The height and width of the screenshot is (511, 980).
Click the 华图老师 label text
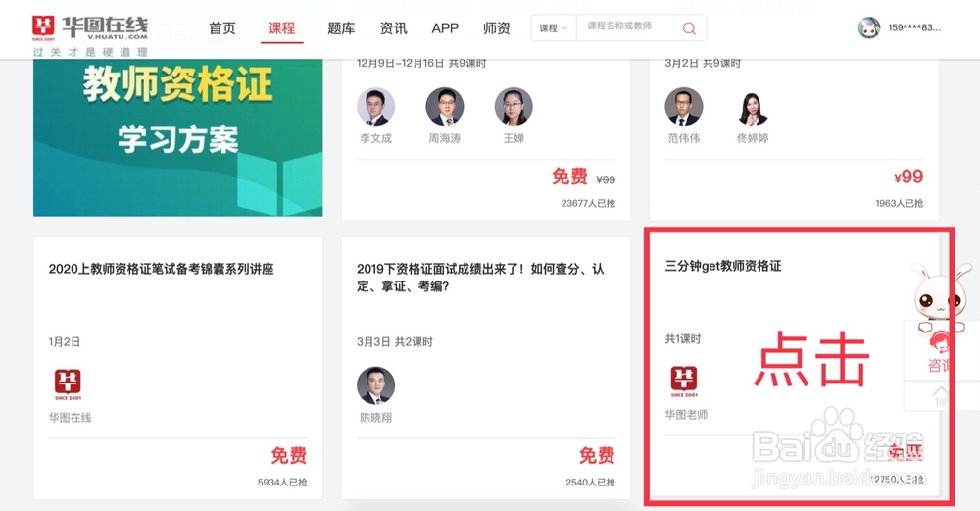[686, 414]
